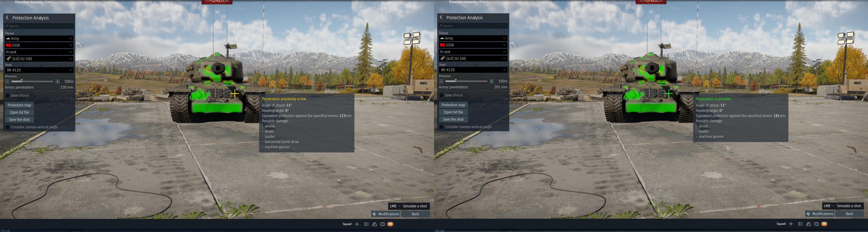Image resolution: width=868 pixels, height=232 pixels.
Task: Click the bottom-bar Back button, left window
Action: [415, 214]
